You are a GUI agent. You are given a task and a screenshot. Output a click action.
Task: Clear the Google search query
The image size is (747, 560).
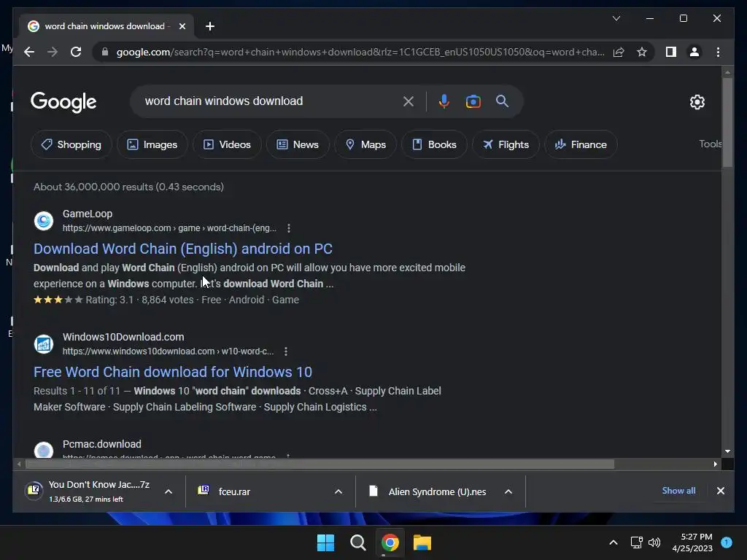click(409, 101)
